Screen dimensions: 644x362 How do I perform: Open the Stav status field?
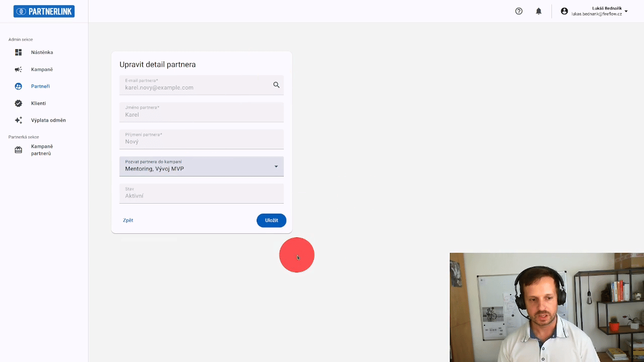pos(201,194)
